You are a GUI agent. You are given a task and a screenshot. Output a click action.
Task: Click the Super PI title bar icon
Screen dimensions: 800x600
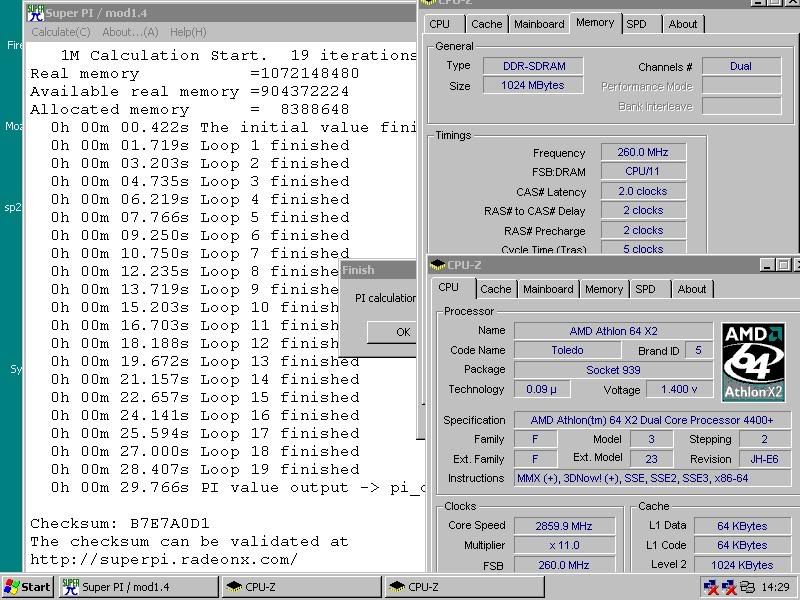[x=36, y=13]
